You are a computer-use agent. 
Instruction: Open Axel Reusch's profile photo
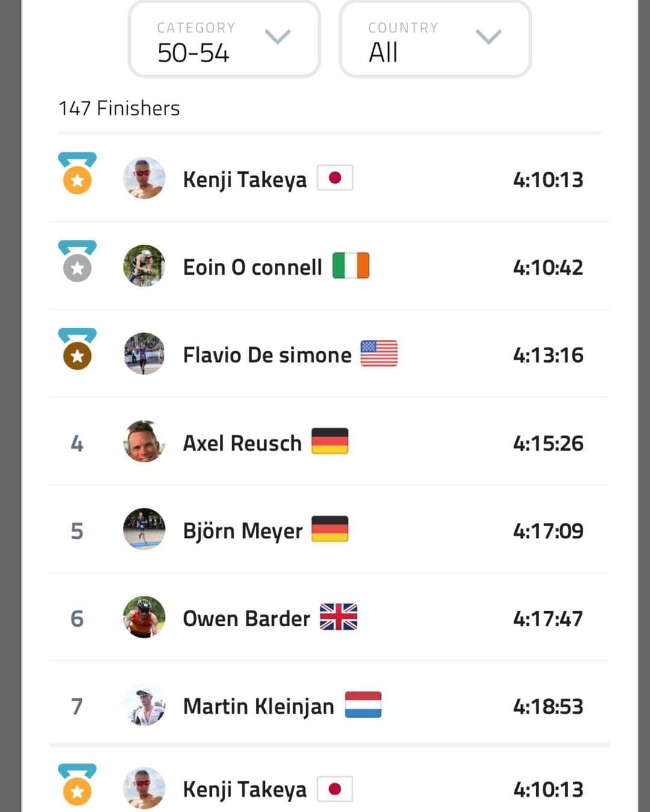point(144,441)
